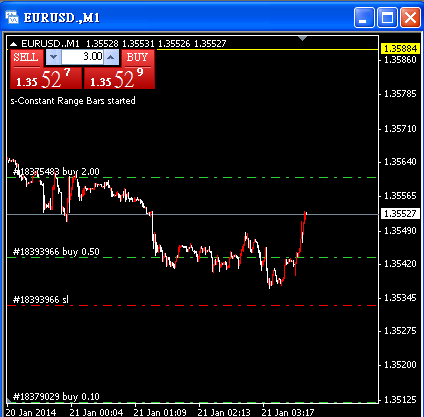
Task: Click the yellow 1.35884 price label
Action: (x=400, y=49)
